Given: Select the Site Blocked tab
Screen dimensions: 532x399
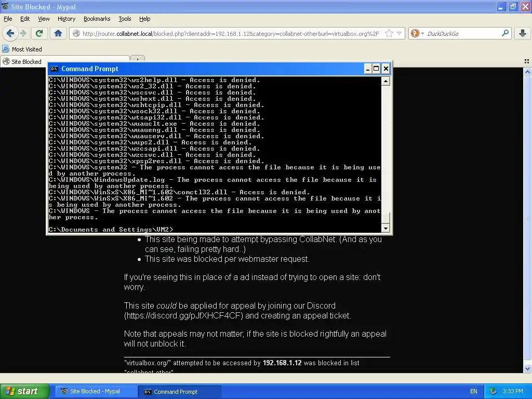Looking at the screenshot, I should point(64,61).
